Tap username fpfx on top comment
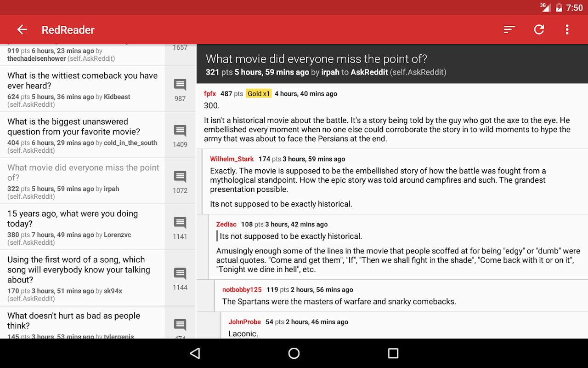The height and width of the screenshot is (368, 588). click(210, 93)
